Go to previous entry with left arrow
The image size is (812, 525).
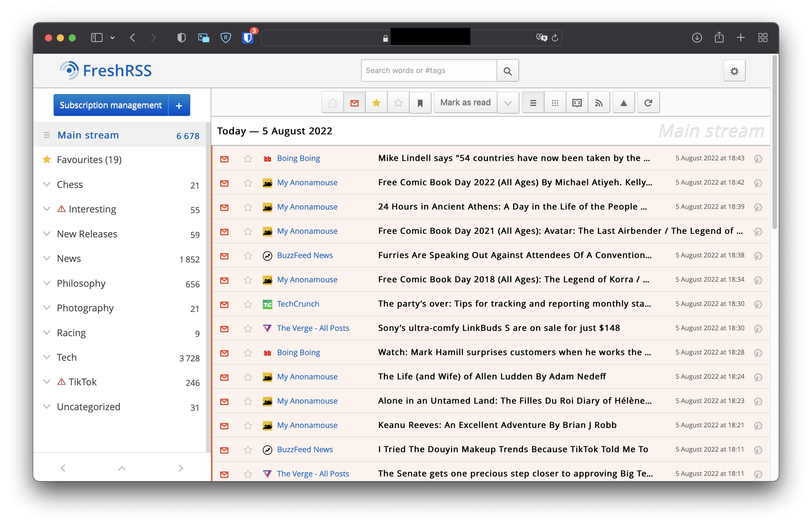tap(63, 468)
